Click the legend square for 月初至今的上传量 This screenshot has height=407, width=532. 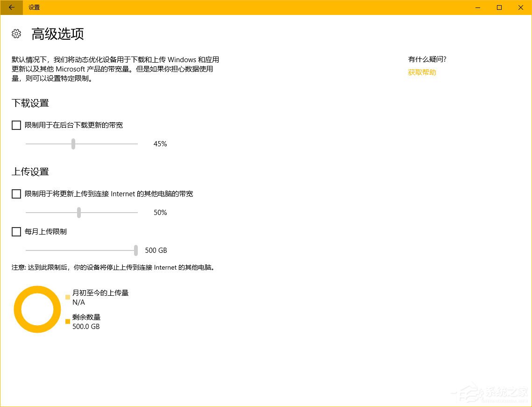click(x=67, y=297)
